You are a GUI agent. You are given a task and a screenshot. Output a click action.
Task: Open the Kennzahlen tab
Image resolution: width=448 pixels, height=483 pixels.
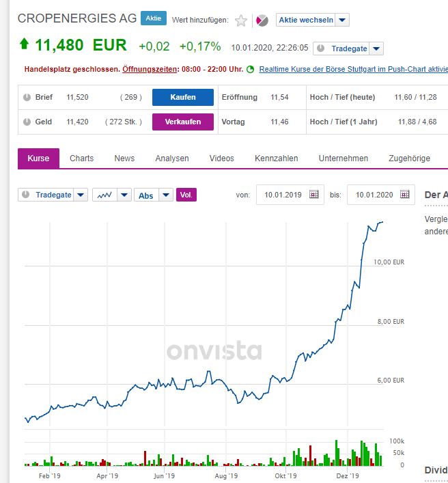[x=277, y=158]
